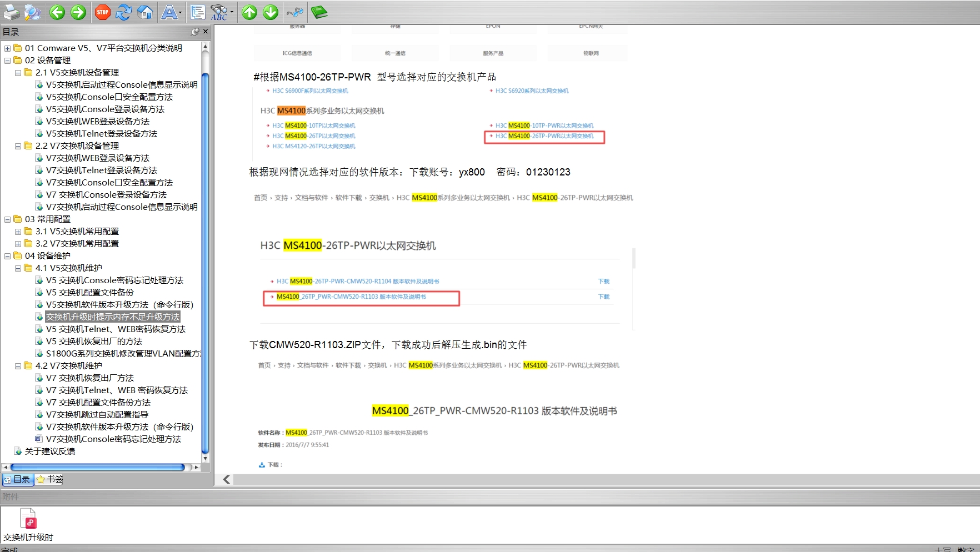This screenshot has width=980, height=552.
Task: Click page icon of V7交换机启动过程Console信息显示说明
Action: tap(39, 207)
